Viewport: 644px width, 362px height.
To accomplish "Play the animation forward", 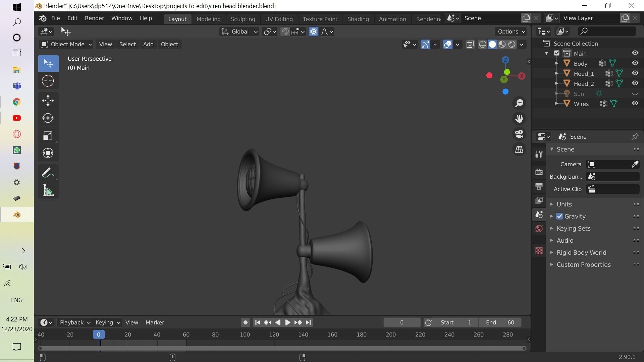I will [x=288, y=322].
